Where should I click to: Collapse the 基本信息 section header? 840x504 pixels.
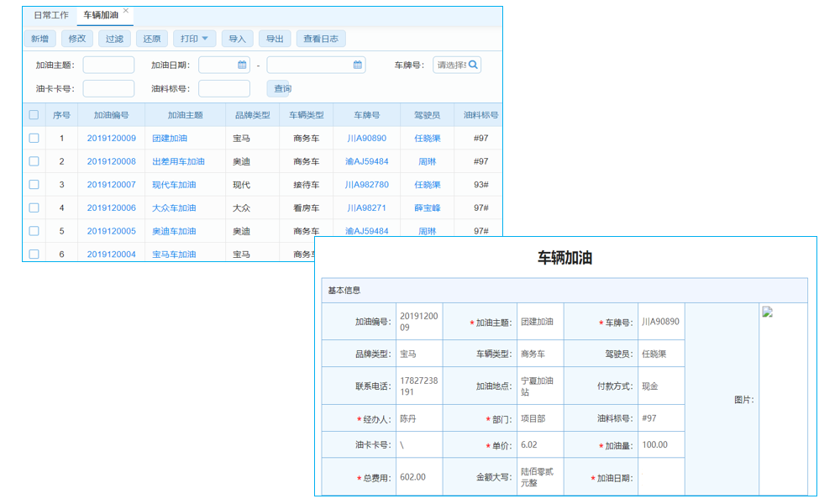click(x=344, y=289)
